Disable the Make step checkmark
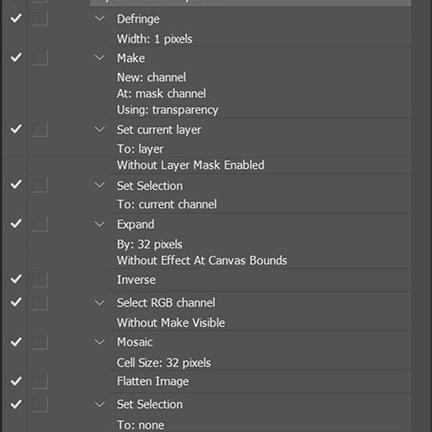This screenshot has width=432, height=432. (x=16, y=57)
